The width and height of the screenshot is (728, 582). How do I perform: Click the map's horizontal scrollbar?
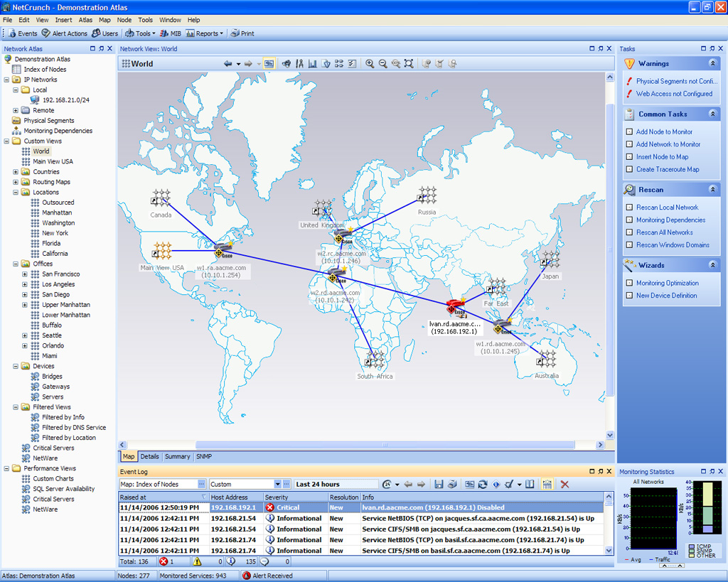point(386,446)
